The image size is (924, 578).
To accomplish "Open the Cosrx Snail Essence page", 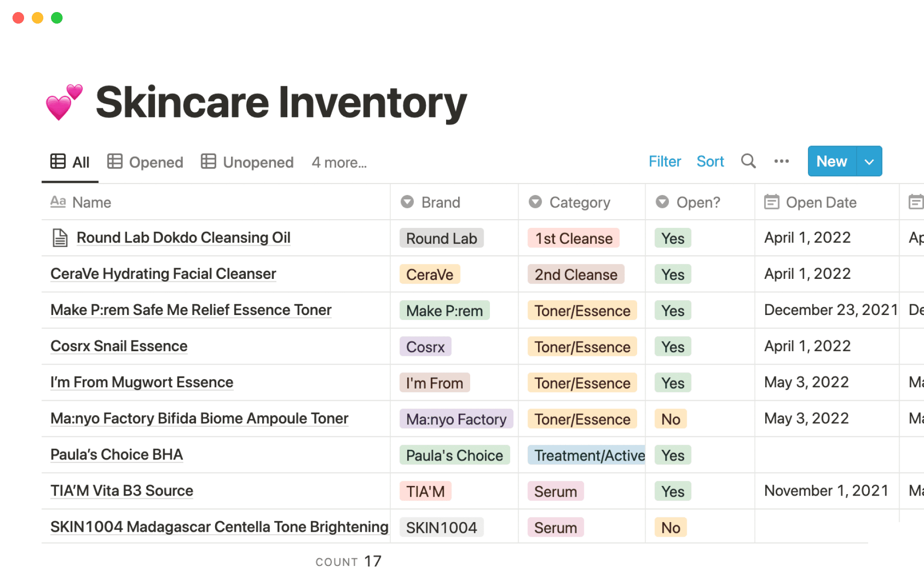I will pos(118,346).
